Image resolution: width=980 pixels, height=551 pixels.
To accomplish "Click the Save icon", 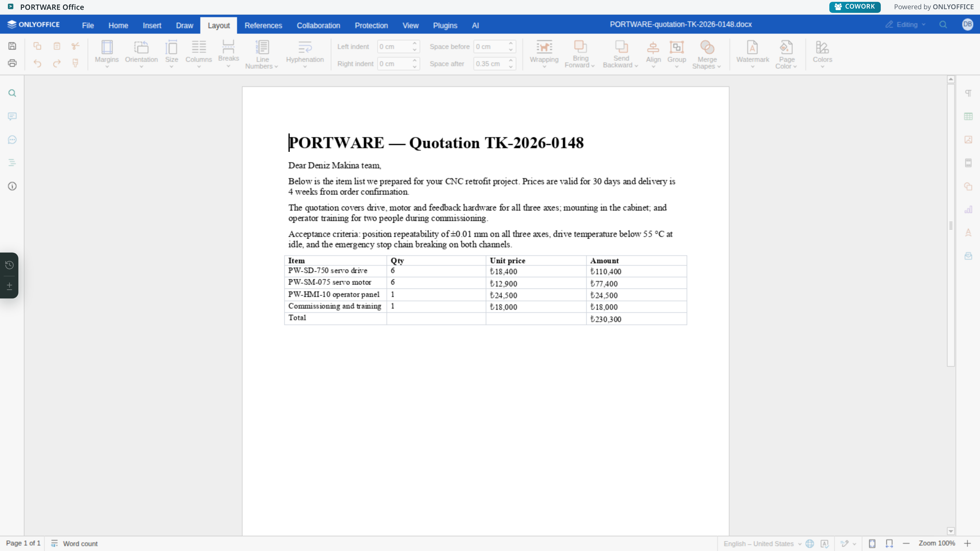I will pos(12,46).
